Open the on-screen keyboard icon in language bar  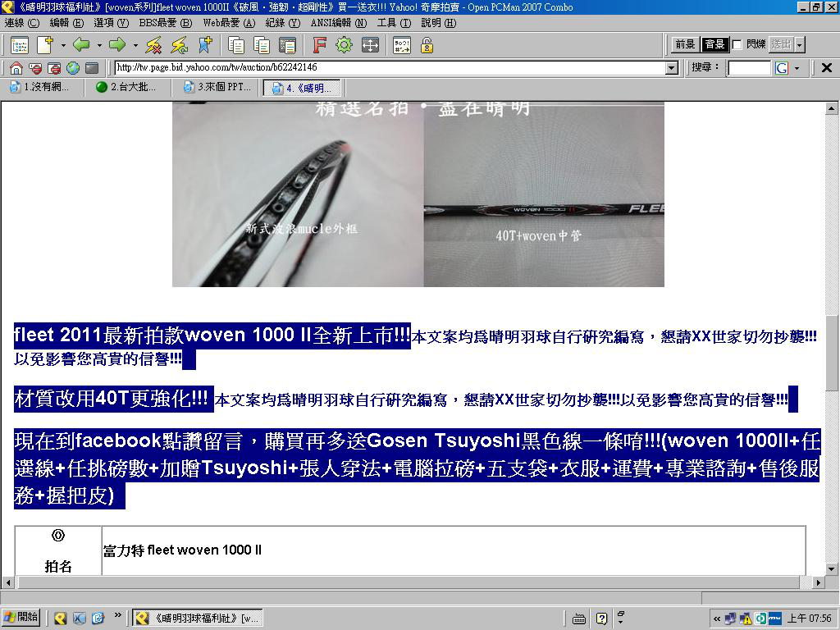[x=579, y=619]
